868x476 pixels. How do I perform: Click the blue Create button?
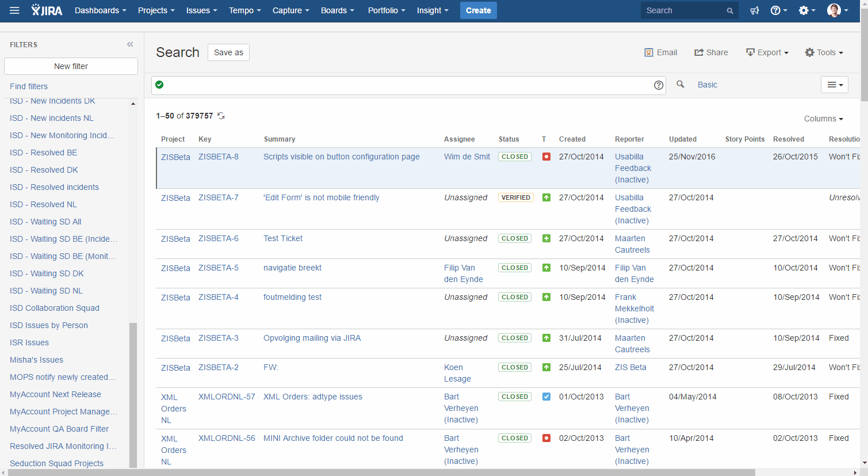click(x=478, y=10)
